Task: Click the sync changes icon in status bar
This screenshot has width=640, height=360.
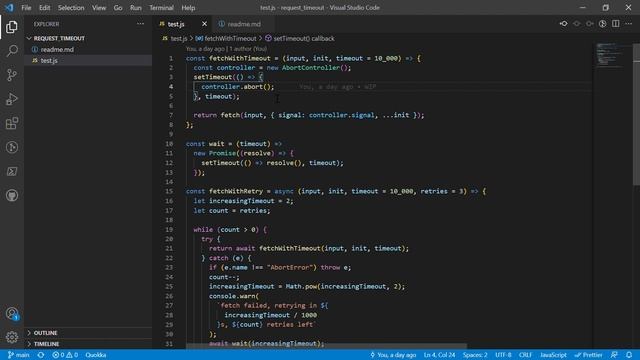Action: 41,355
